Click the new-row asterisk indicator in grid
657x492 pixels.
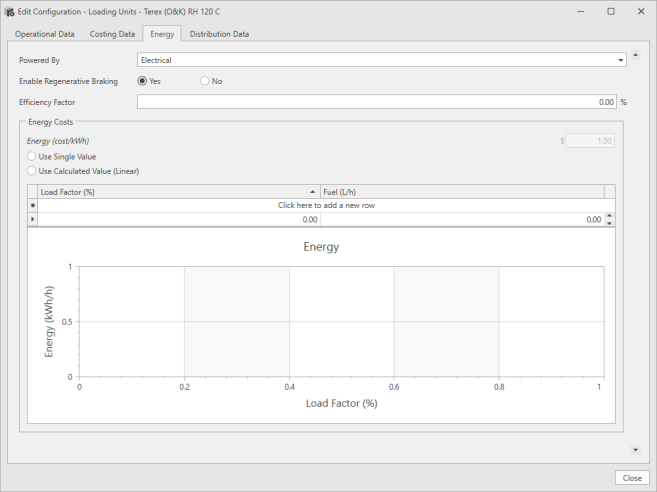point(33,205)
